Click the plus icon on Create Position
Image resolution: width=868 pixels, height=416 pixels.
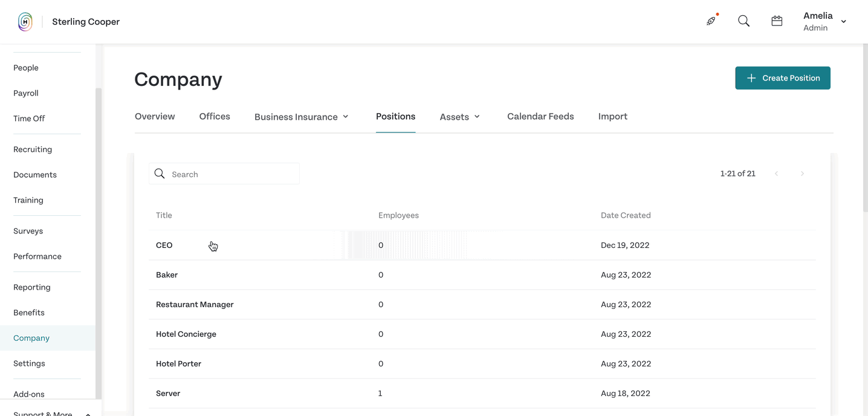751,78
